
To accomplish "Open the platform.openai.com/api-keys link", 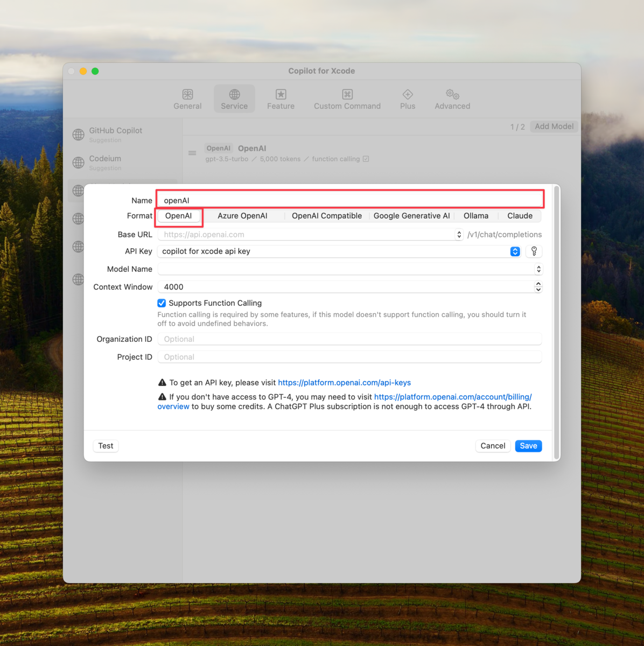I will [344, 383].
